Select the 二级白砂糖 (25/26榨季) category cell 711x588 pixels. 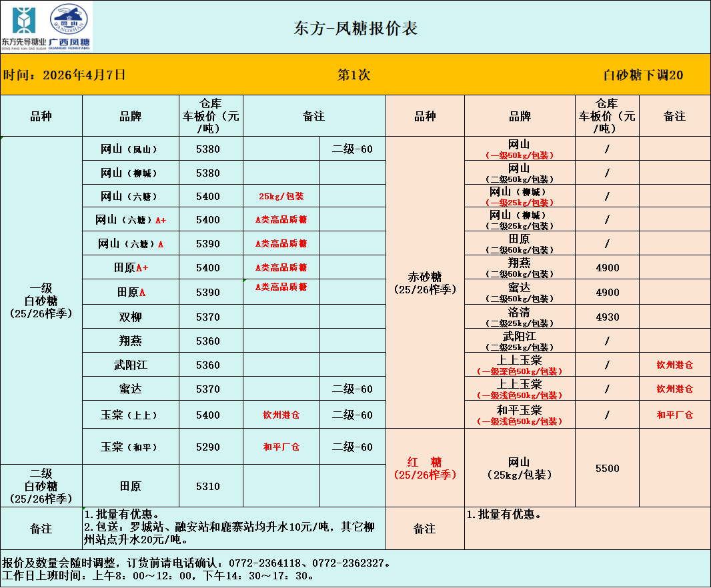[41, 486]
